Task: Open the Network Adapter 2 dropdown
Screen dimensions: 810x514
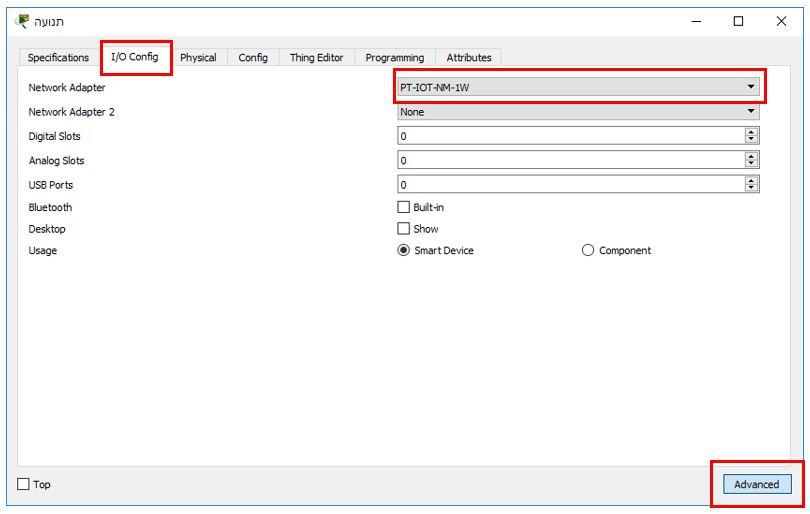Action: [578, 112]
